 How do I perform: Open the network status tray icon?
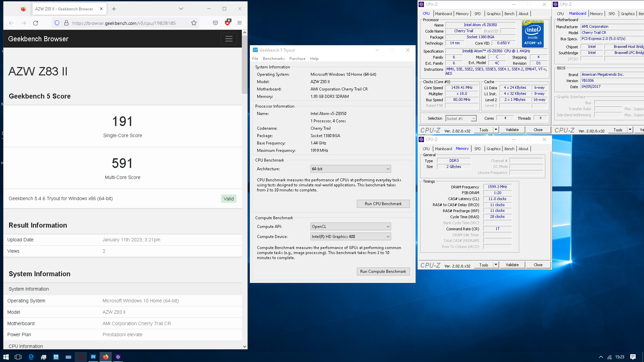pyautogui.click(x=609, y=357)
